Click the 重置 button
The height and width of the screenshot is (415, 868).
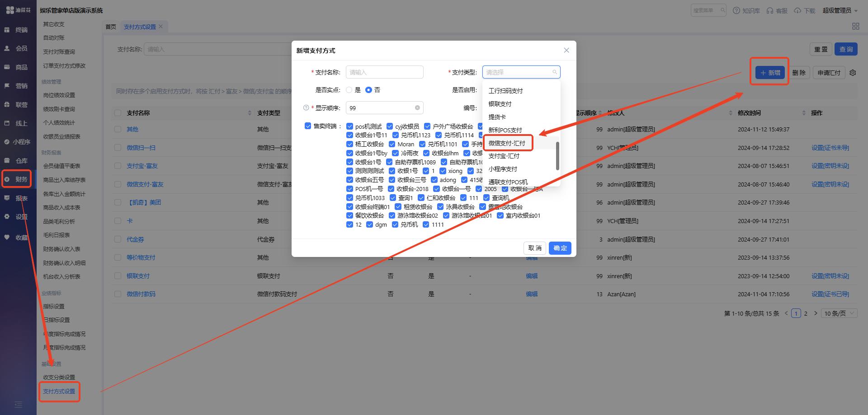821,49
